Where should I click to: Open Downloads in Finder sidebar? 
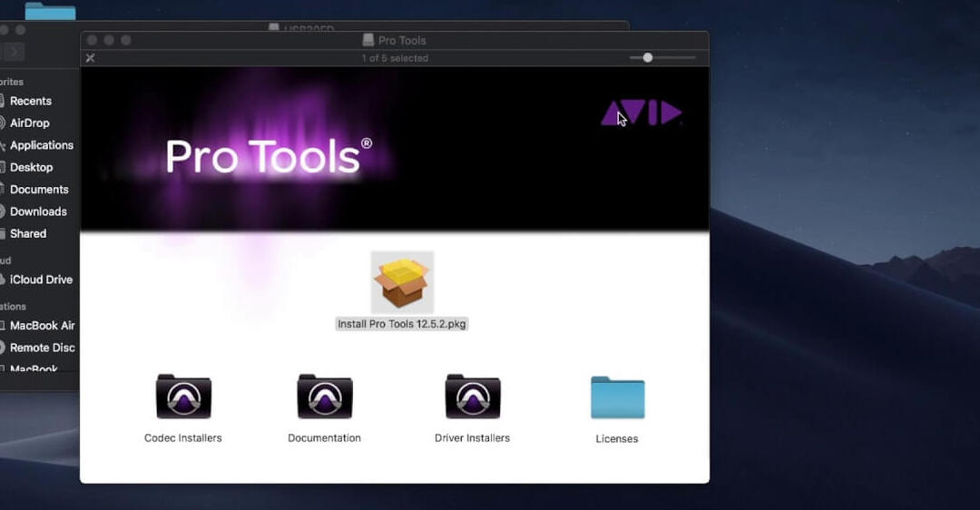point(38,211)
